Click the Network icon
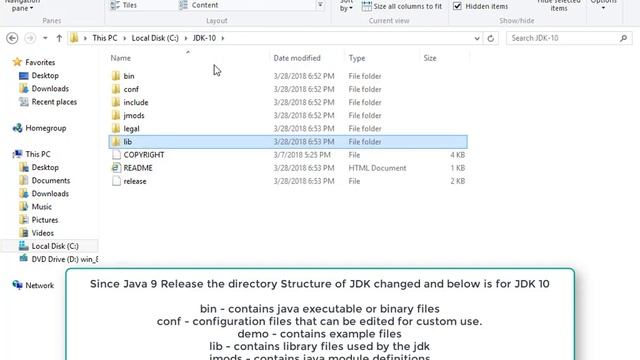 17,285
